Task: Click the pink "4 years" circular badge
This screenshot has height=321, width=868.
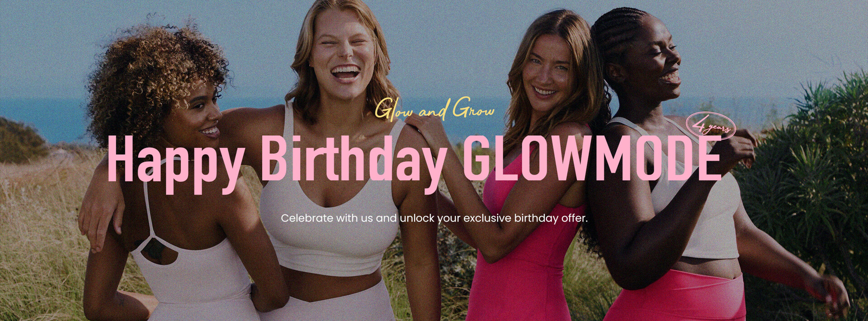Action: point(711,127)
